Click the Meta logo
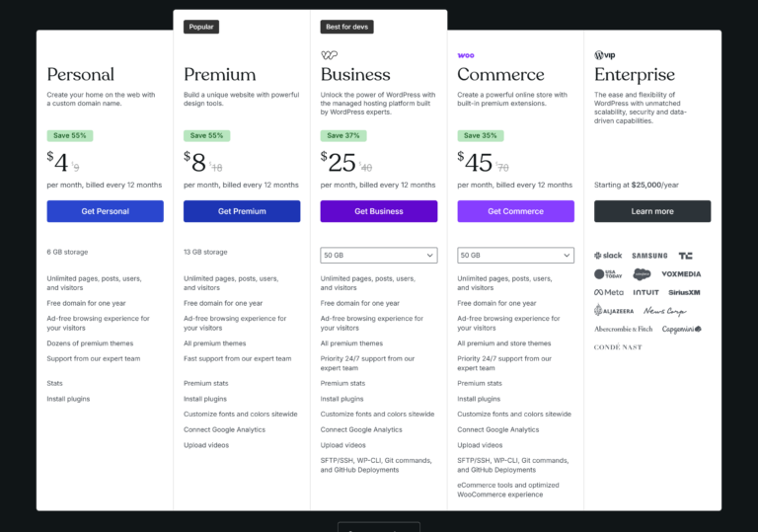The image size is (758, 532). 609,292
